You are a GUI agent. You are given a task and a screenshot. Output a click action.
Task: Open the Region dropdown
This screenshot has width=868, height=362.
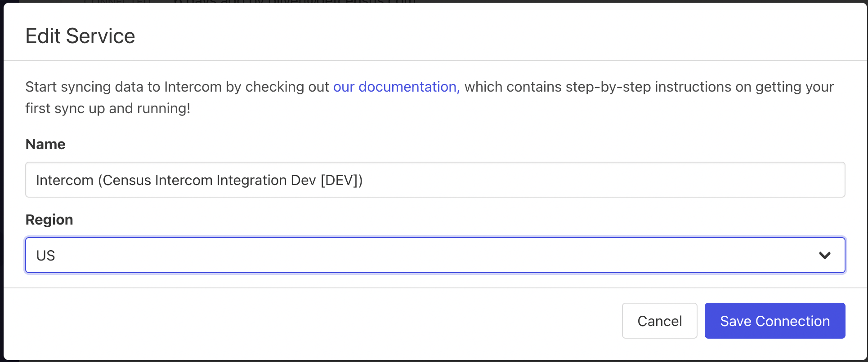(x=434, y=255)
